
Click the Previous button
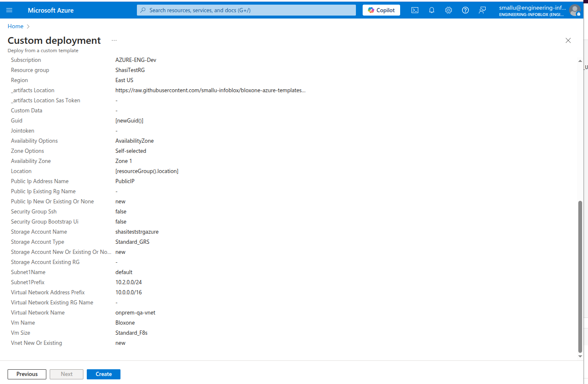tap(27, 374)
